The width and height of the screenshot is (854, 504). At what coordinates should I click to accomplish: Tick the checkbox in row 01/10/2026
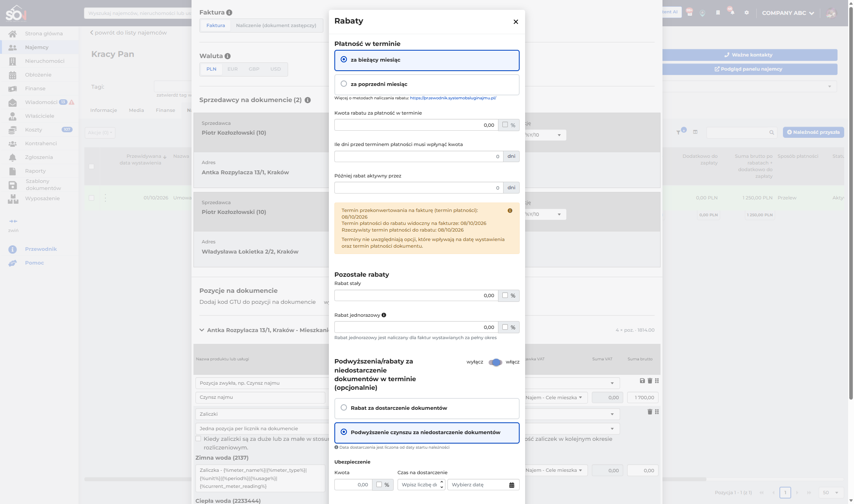[x=91, y=198]
